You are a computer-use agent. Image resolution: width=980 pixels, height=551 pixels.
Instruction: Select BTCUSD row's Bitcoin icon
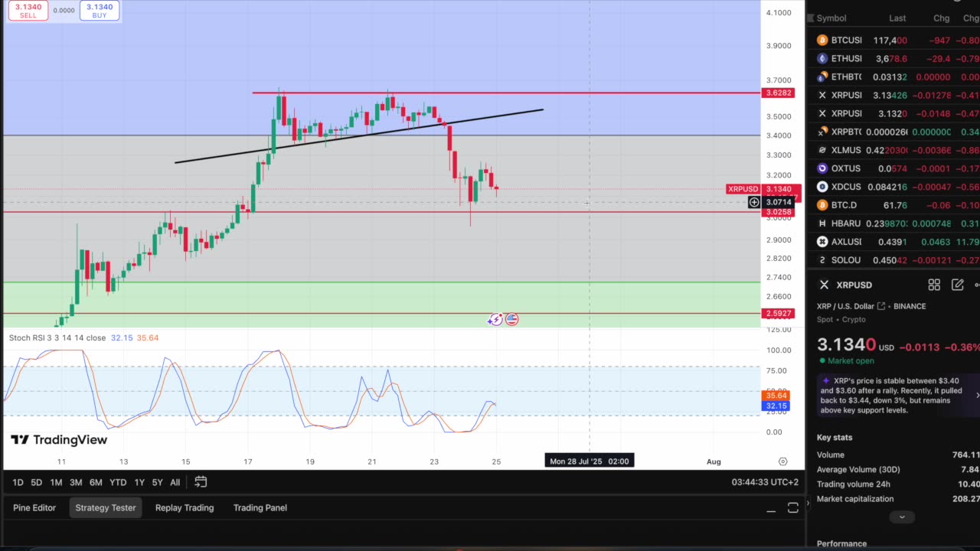click(822, 40)
